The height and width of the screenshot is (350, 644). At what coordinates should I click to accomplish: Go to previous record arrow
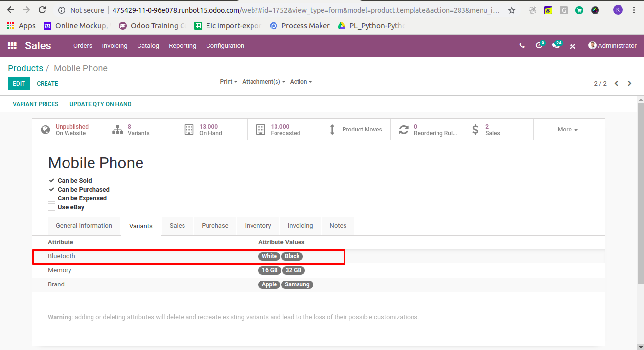tap(617, 83)
